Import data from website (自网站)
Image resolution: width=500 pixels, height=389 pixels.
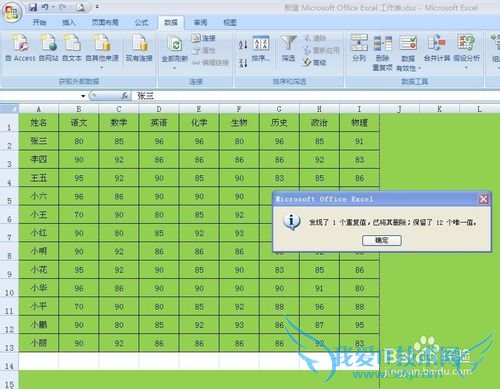coord(49,48)
